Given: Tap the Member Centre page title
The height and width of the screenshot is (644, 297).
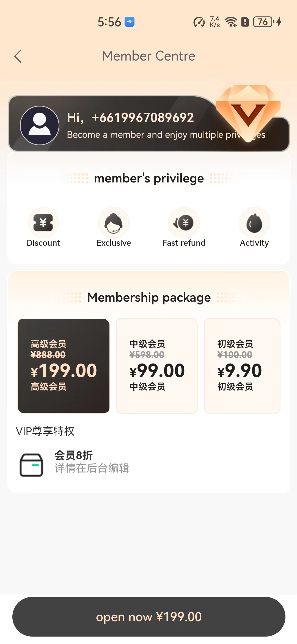Looking at the screenshot, I should [148, 56].
